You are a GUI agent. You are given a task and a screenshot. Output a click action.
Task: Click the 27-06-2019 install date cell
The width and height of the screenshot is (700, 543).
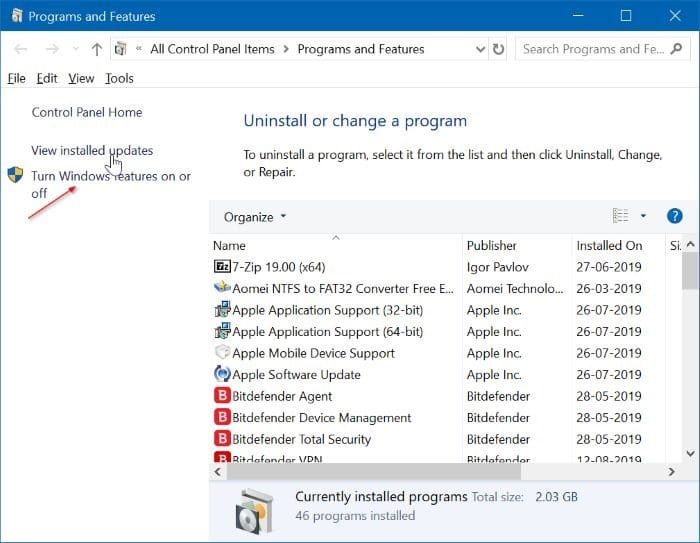click(609, 267)
